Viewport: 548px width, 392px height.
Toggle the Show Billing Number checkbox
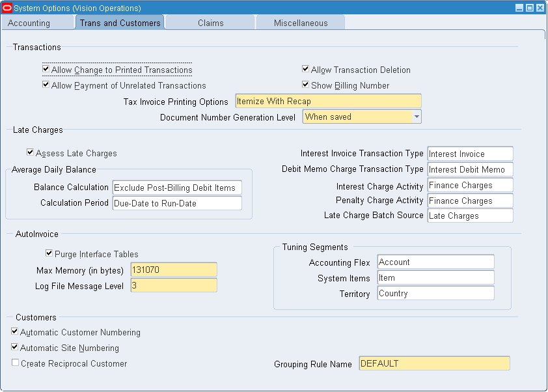tap(305, 85)
